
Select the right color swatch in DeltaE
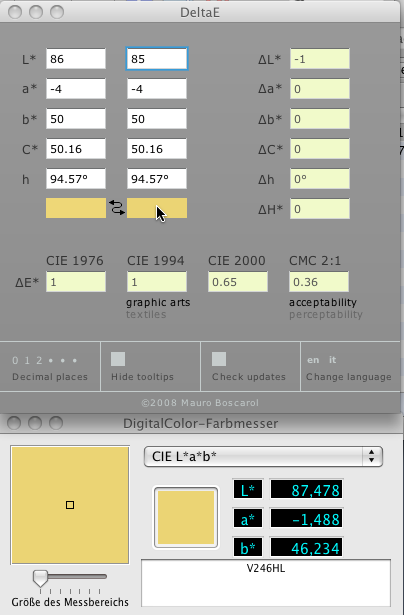click(x=157, y=208)
